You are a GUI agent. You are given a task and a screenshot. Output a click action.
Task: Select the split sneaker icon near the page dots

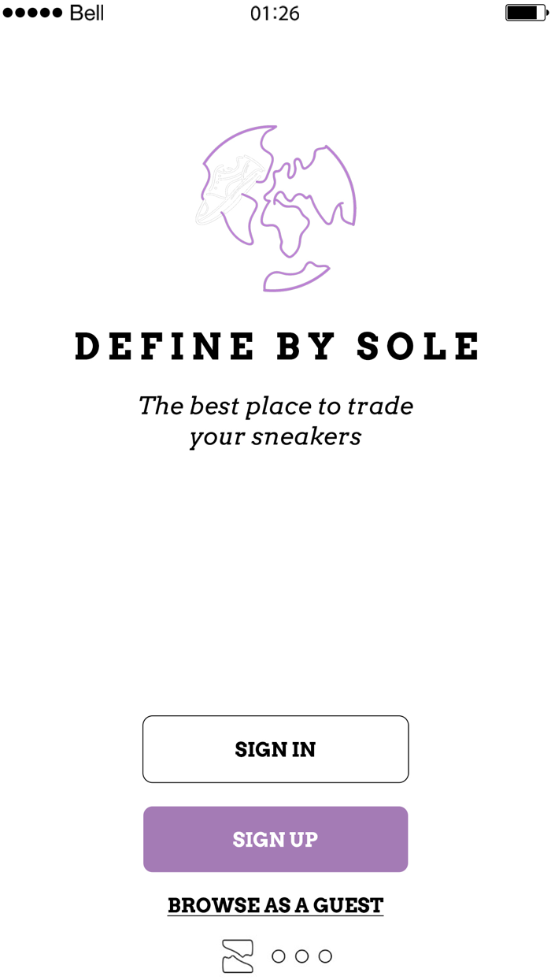(x=239, y=954)
